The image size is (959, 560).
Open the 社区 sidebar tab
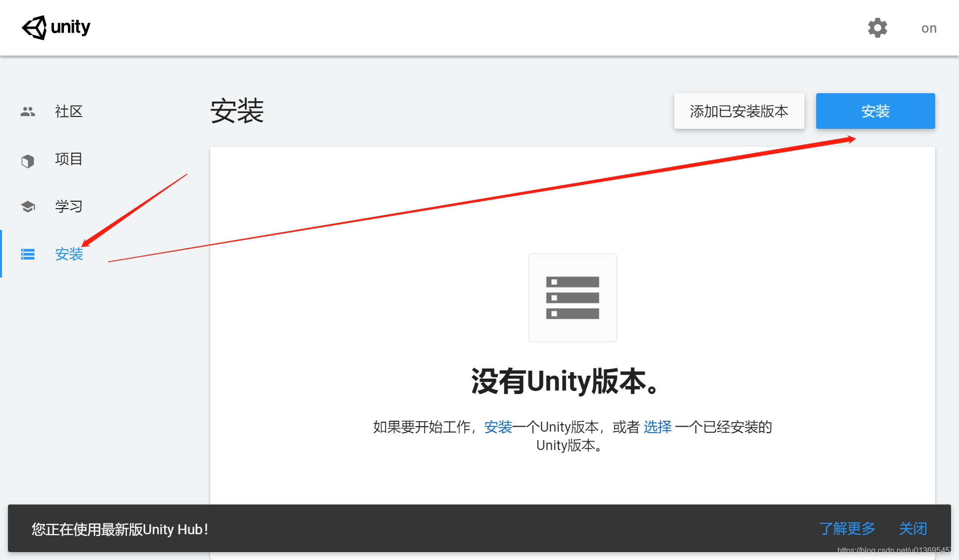69,112
